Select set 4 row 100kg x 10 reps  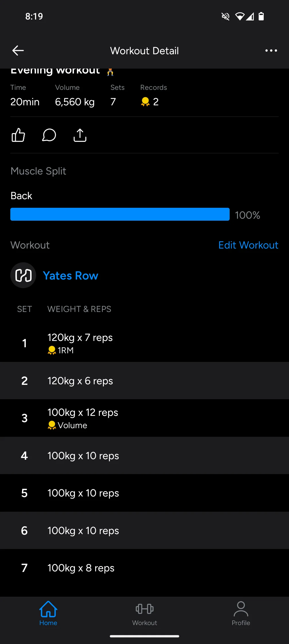(144, 456)
